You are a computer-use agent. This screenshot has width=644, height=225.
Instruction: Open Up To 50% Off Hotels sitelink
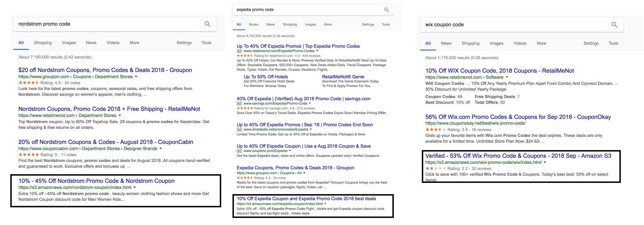click(x=266, y=77)
